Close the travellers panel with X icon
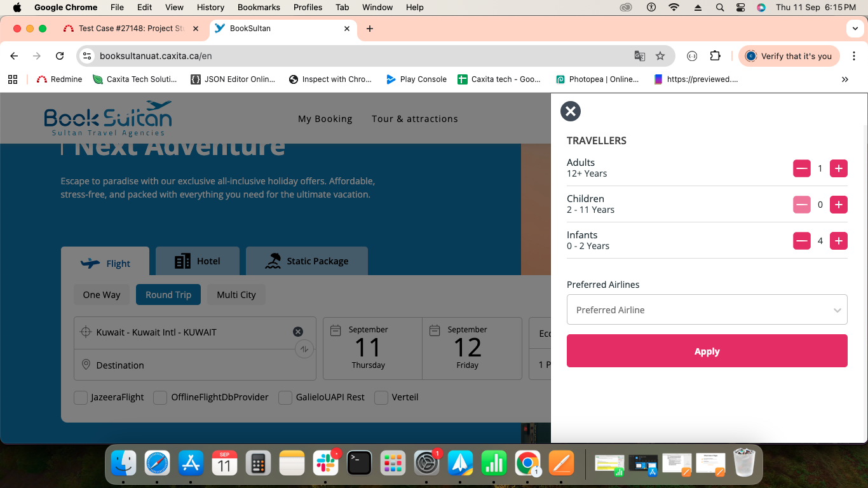Screen dimensions: 868x488 coord(571,111)
